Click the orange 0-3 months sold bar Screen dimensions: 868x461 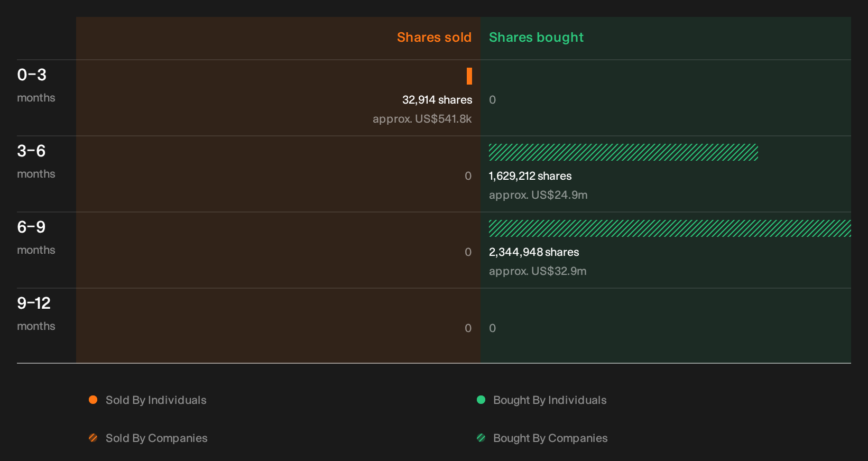pos(469,76)
